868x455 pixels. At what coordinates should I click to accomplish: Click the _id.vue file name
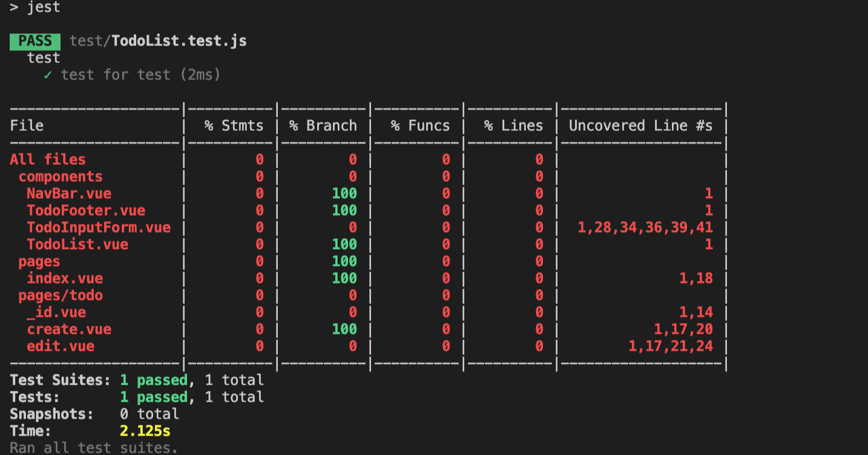[x=56, y=313]
